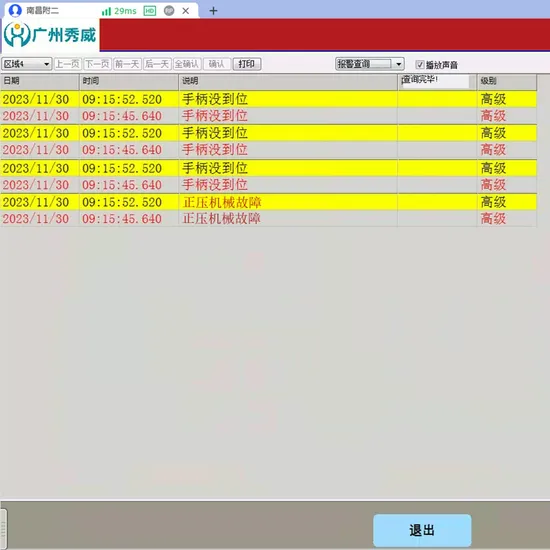Click the 退出 button
The image size is (550, 550).
tap(422, 530)
